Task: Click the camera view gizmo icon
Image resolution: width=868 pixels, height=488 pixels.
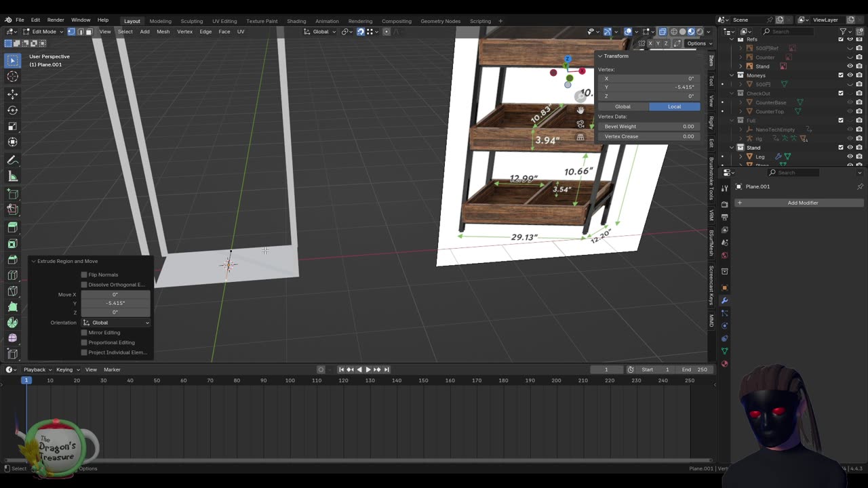Action: tap(580, 123)
